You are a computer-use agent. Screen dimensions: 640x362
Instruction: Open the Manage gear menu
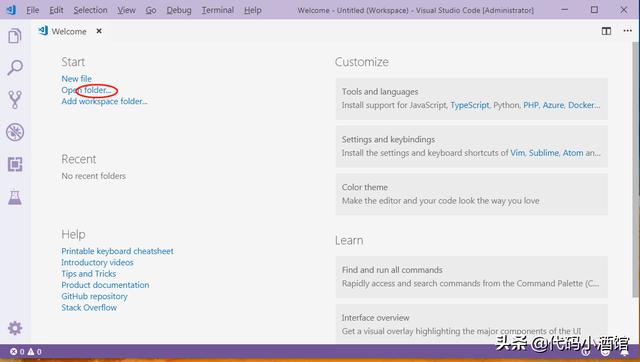(15, 328)
